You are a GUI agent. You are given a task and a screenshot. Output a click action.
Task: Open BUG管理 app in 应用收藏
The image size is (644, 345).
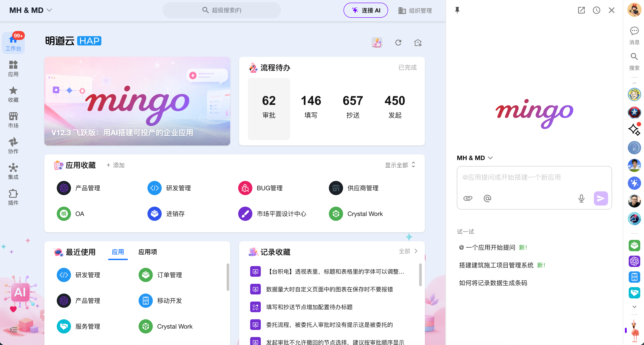pyautogui.click(x=260, y=188)
